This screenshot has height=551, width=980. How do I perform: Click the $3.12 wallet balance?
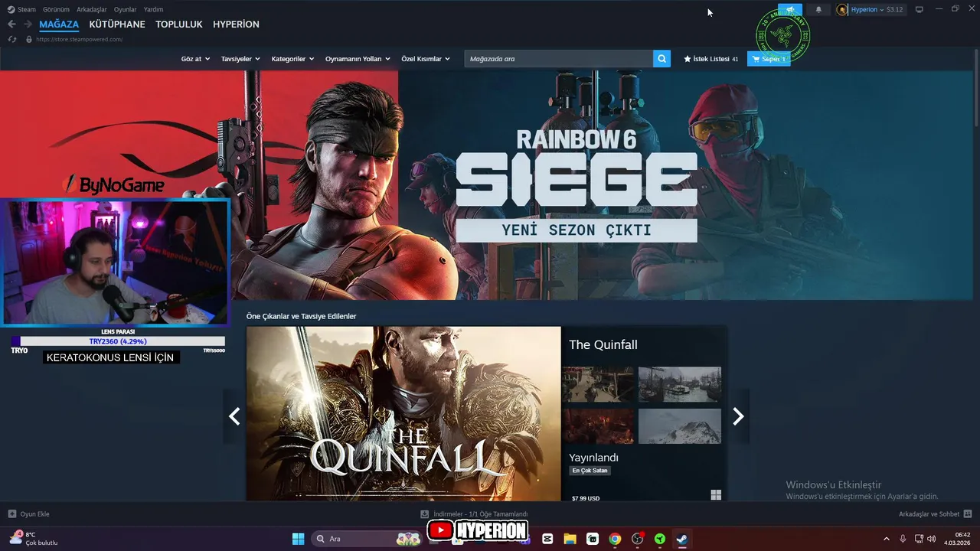pyautogui.click(x=895, y=9)
